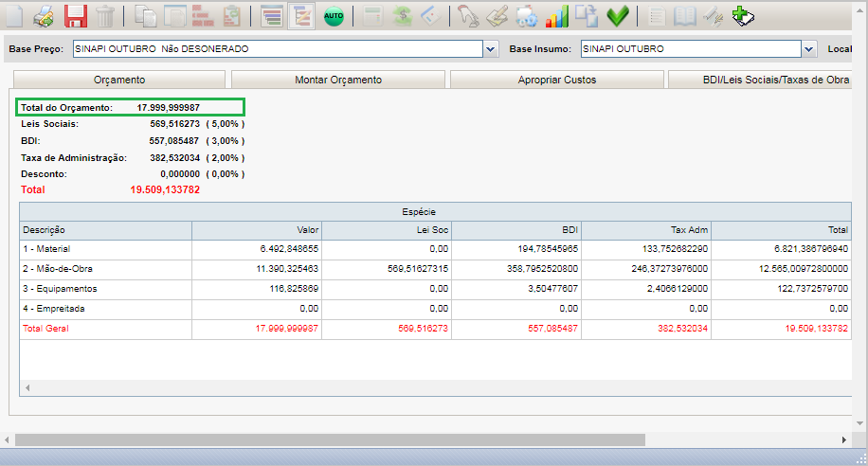868x466 pixels.
Task: Open the Montar Orçamento tab
Action: tap(338, 80)
